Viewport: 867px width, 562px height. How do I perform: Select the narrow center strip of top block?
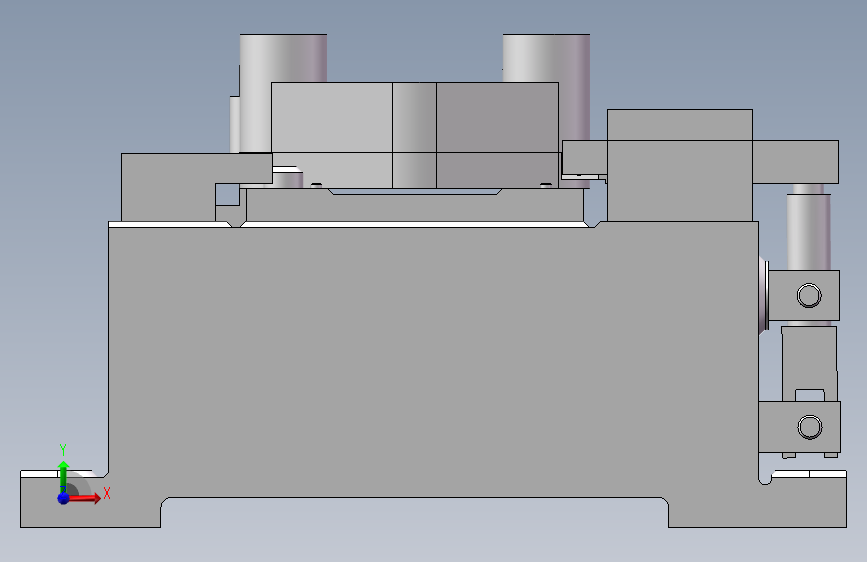tap(414, 135)
